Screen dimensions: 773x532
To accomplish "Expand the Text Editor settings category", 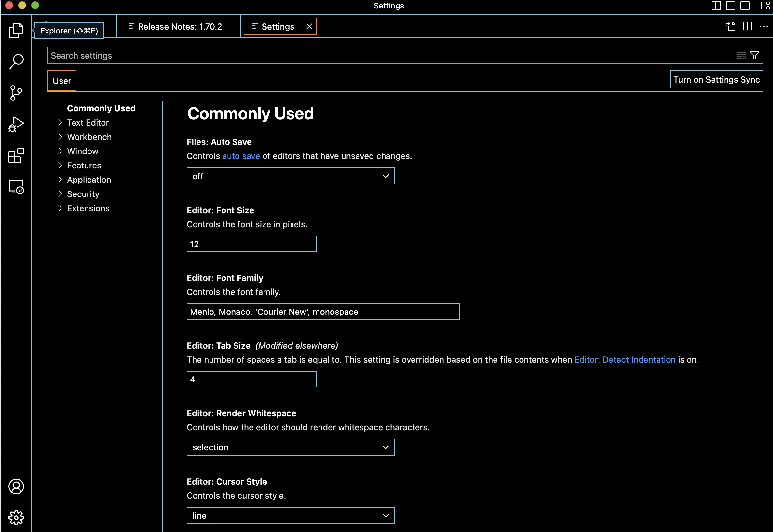I will [x=88, y=123].
